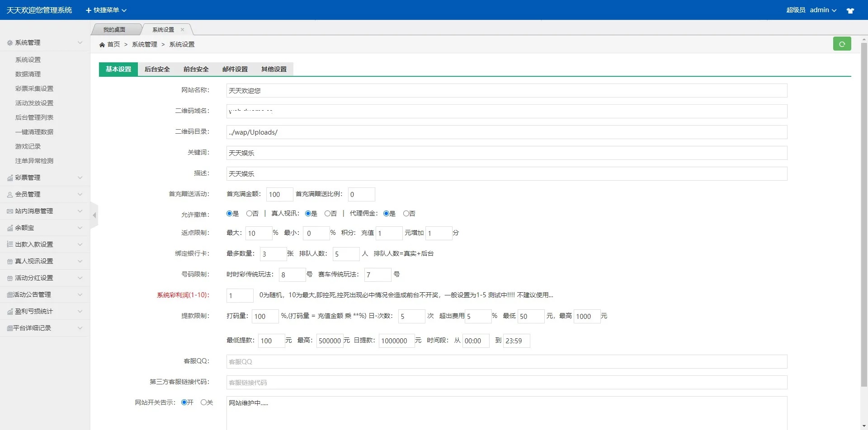Click the shirt skin icon in header
868x430 pixels.
click(x=850, y=10)
